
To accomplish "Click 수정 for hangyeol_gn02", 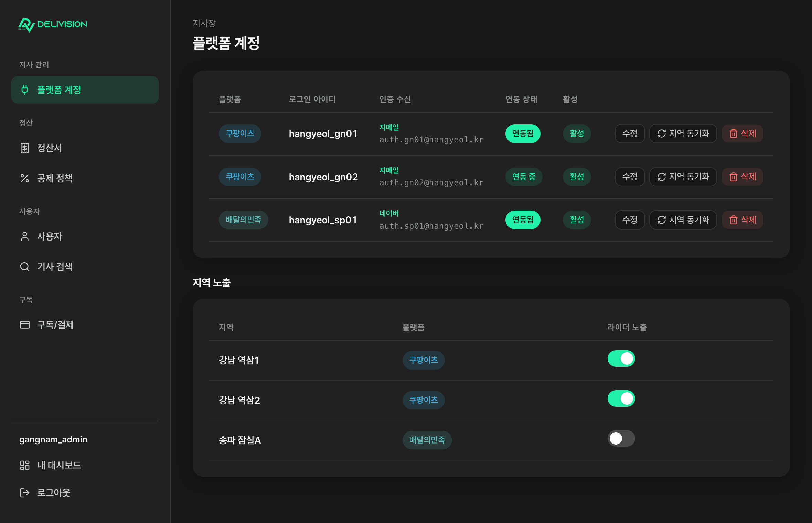I will click(x=630, y=177).
